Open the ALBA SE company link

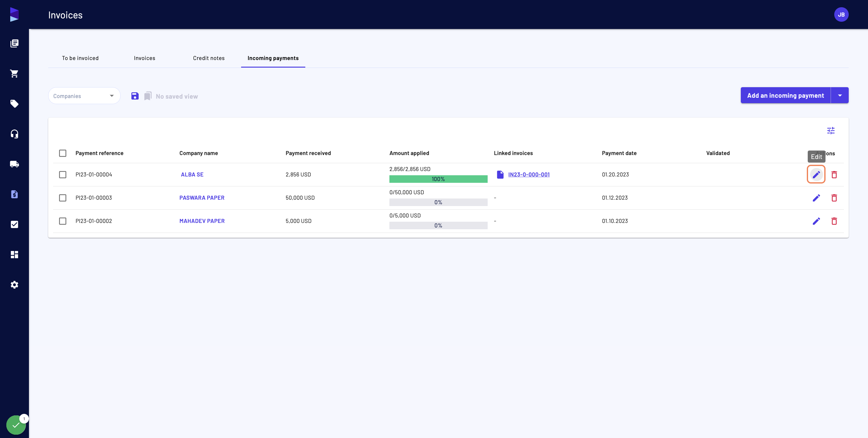(x=192, y=175)
